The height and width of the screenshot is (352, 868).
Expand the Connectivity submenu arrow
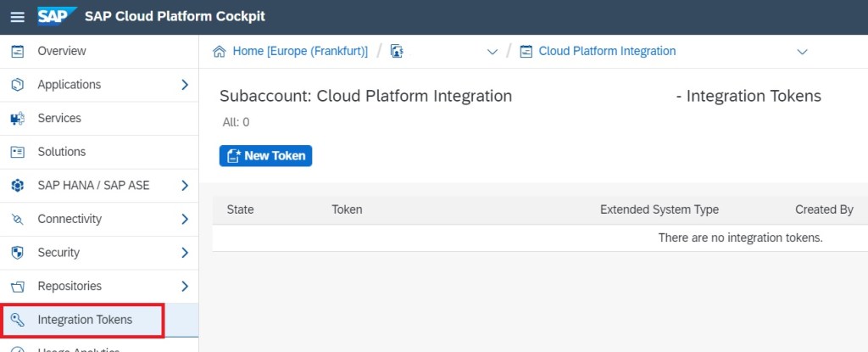click(x=185, y=219)
